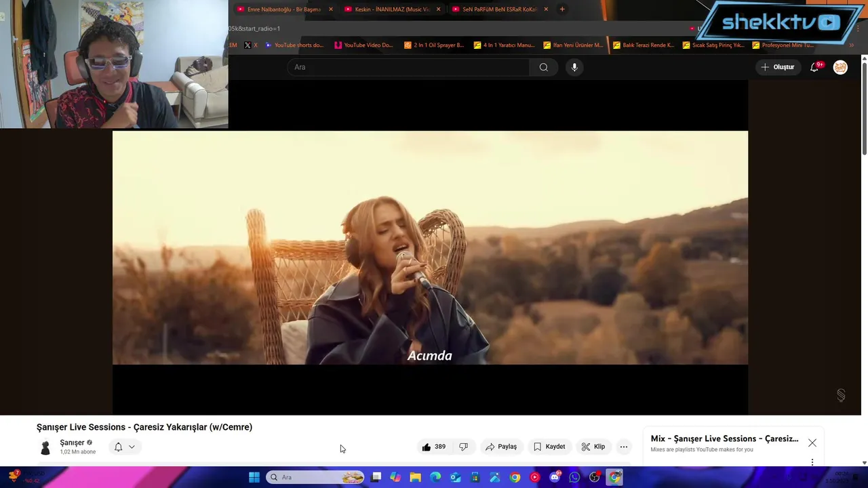
Task: Open Discord from taskbar
Action: pos(555,477)
